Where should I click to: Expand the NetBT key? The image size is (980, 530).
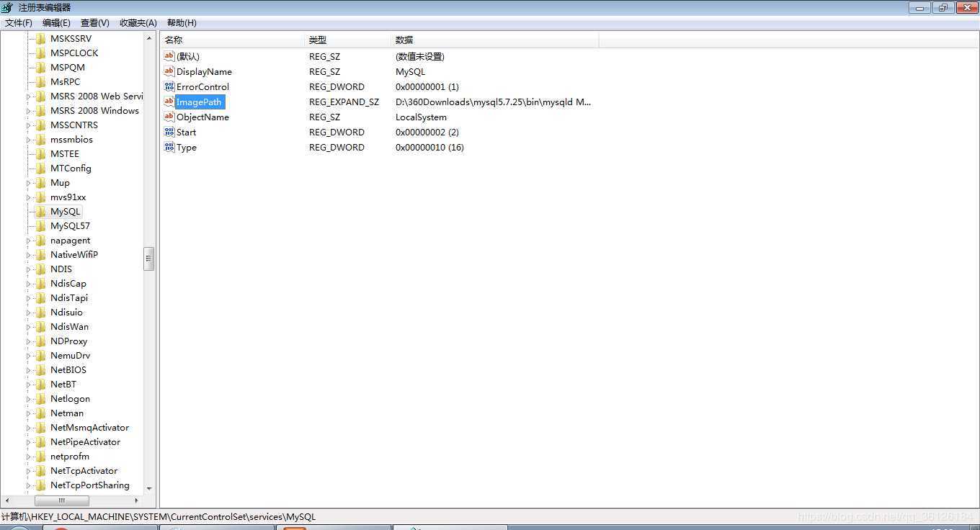[x=29, y=385]
